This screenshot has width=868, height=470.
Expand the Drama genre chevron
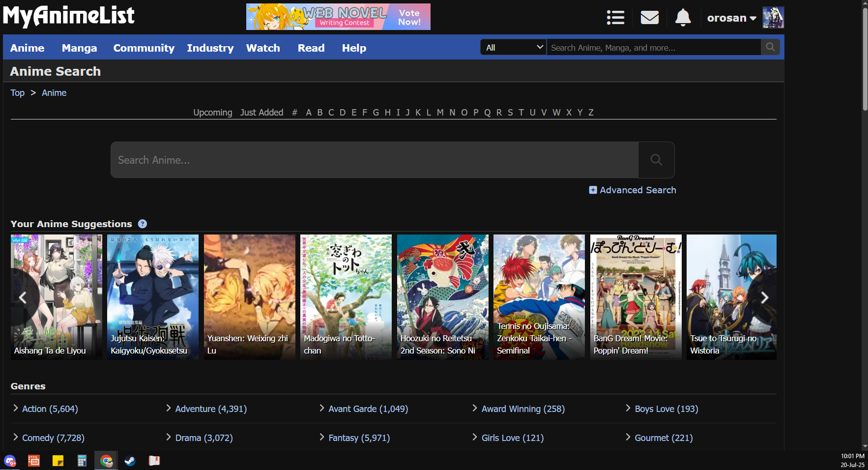169,437
